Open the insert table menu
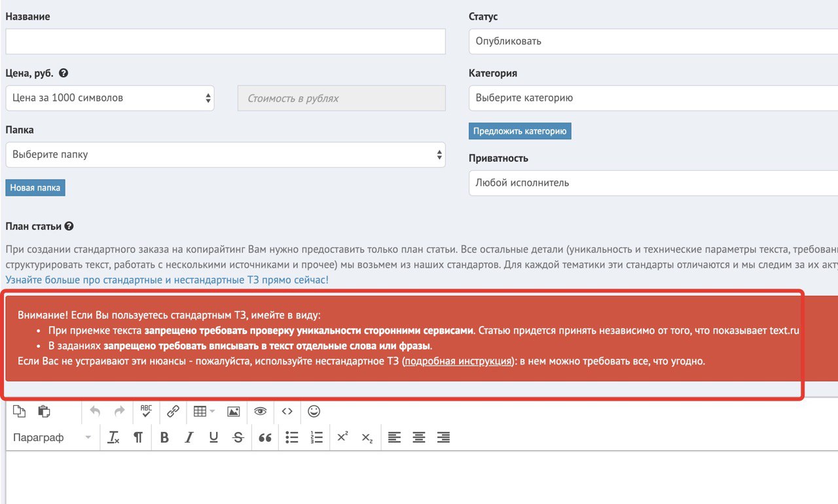Viewport: 838px width, 504px height. point(204,411)
